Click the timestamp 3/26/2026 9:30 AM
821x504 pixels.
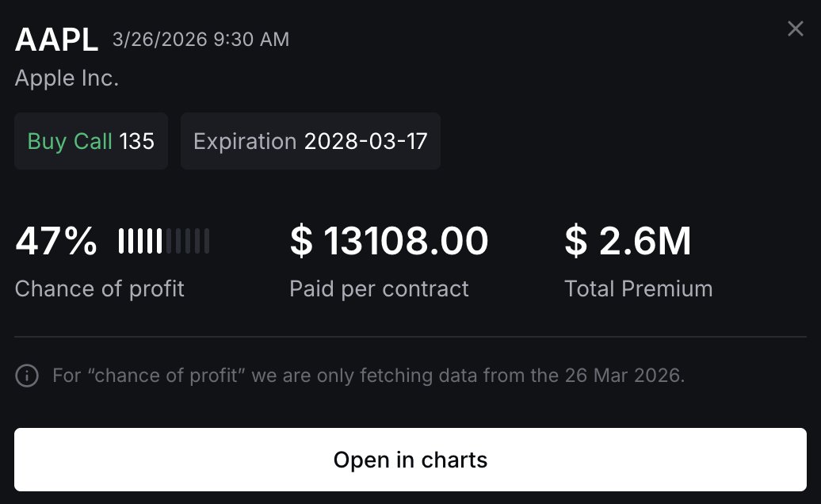point(200,40)
